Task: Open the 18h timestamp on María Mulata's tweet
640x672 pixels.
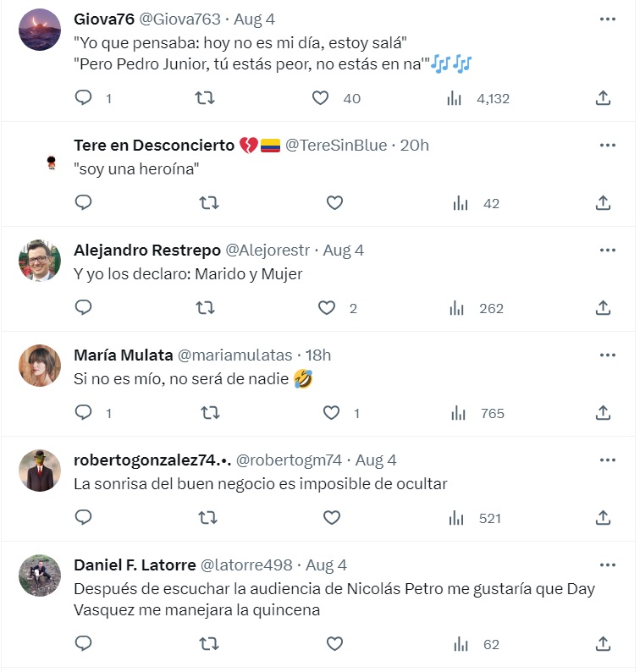Action: 318,355
